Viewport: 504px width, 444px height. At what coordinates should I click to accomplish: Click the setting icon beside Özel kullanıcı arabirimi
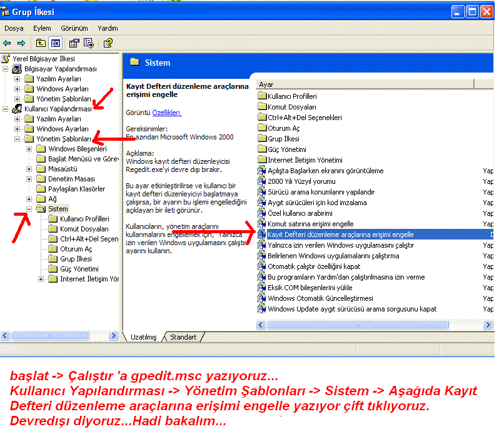coord(261,213)
